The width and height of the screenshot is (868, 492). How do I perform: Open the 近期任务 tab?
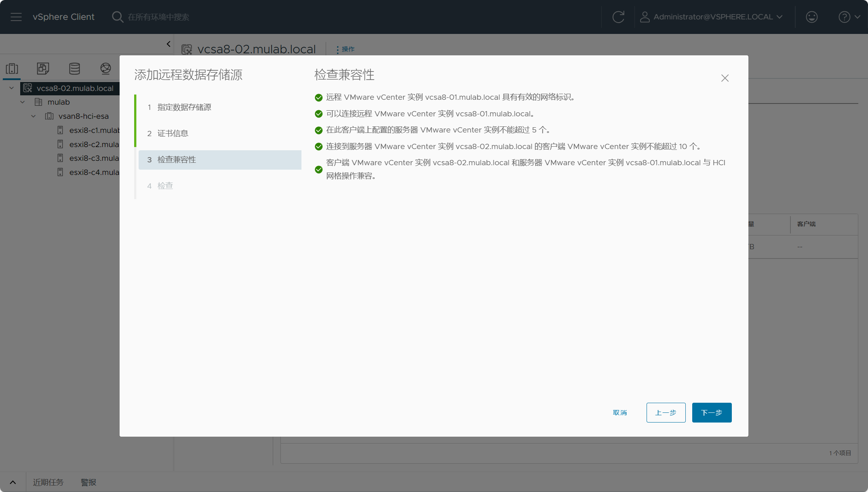coord(48,482)
